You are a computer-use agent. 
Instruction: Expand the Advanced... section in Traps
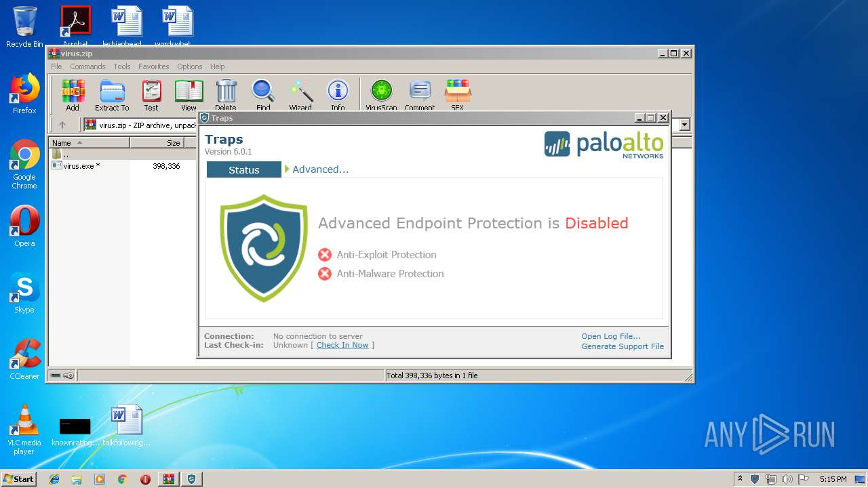317,169
